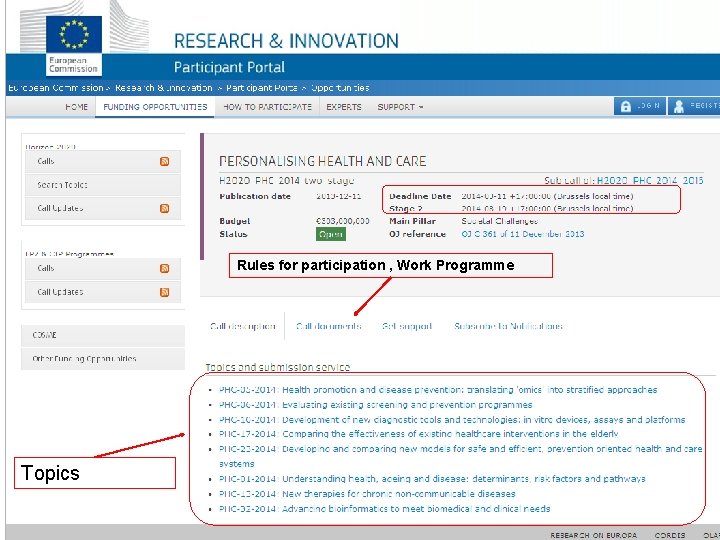This screenshot has width=720, height=540.
Task: Open RSS feed for Horizon 2020 Call Updates
Action: 164,208
